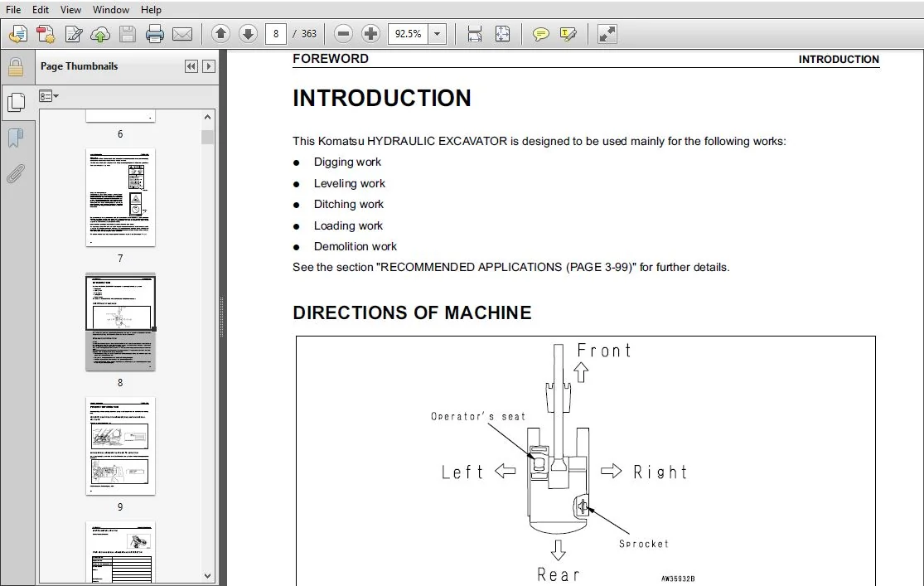Viewport: 924px width, 586px height.
Task: Open the File menu
Action: pyautogui.click(x=13, y=9)
